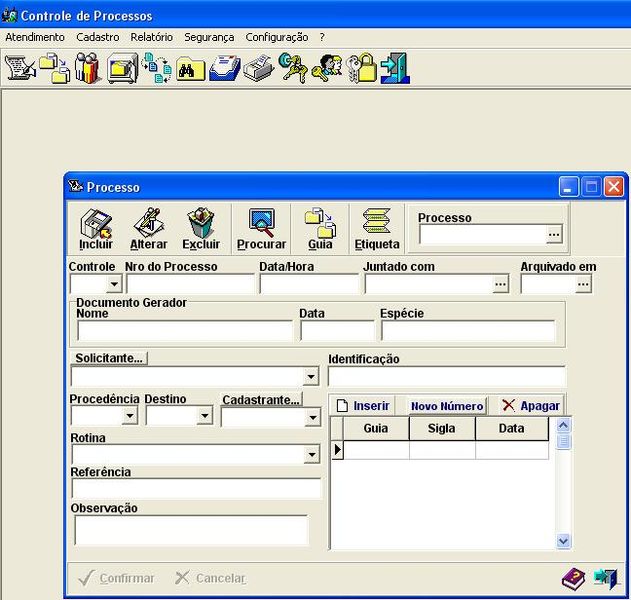Click the Controle de Processos app icon
631x600 pixels.
click(10, 16)
